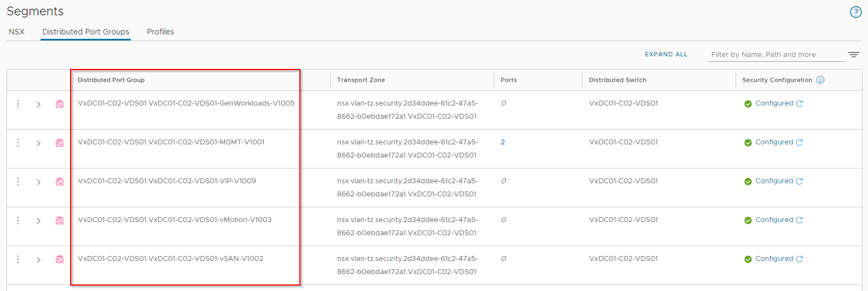Click green check icon in vMotion-V1003 row
Screen dimensions: 868x291
coord(748,220)
